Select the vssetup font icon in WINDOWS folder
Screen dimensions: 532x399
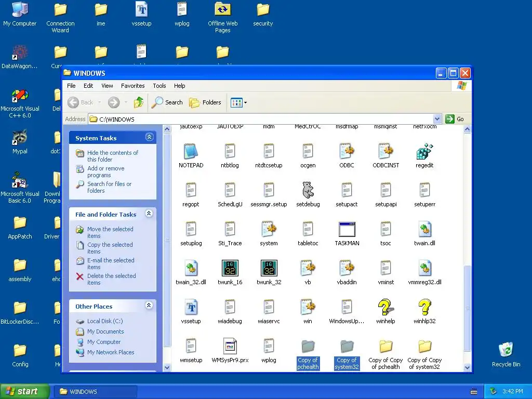(x=191, y=307)
